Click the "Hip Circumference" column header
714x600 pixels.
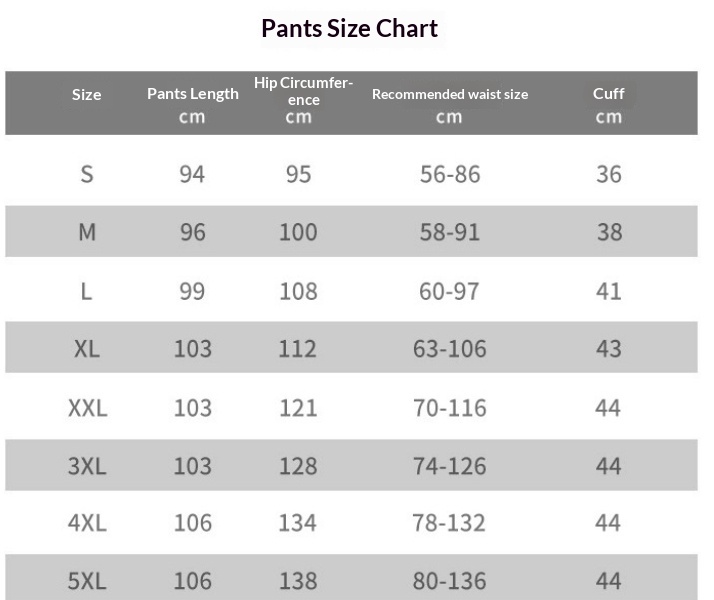pyautogui.click(x=302, y=91)
